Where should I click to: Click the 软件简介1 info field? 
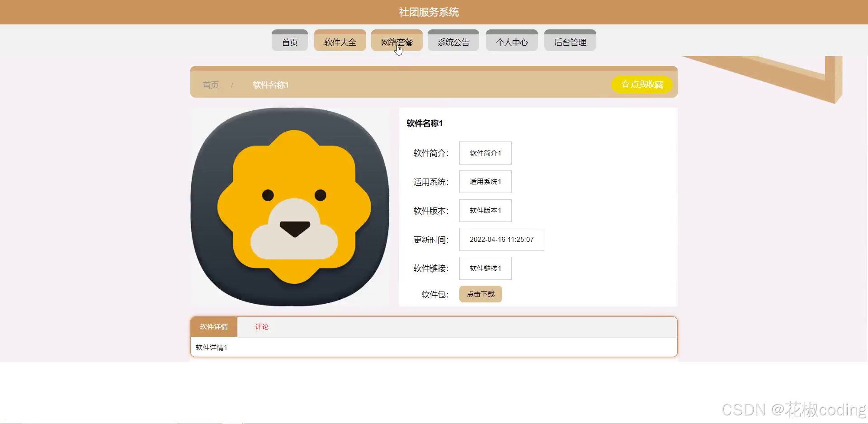[x=485, y=153]
